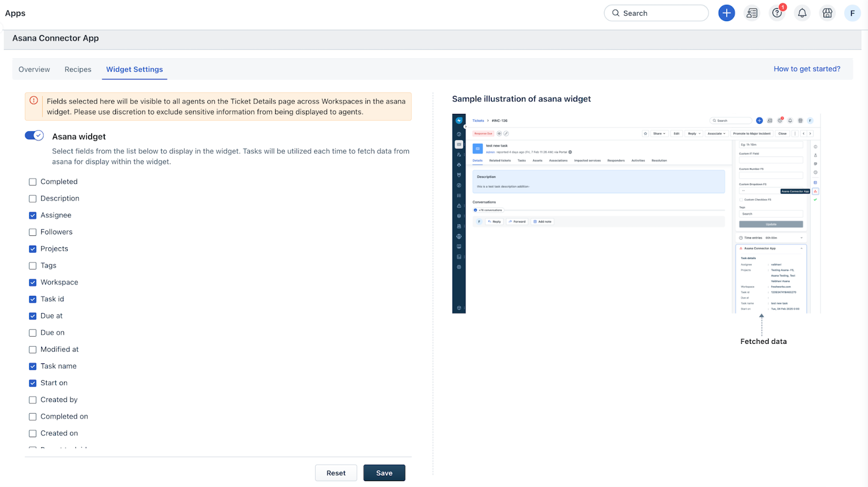This screenshot has height=487, width=868.
Task: Switch to the Overview tab
Action: click(34, 69)
